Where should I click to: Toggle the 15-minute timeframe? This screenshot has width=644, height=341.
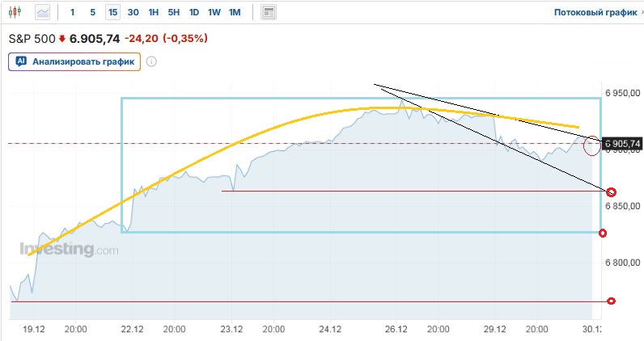pyautogui.click(x=112, y=12)
